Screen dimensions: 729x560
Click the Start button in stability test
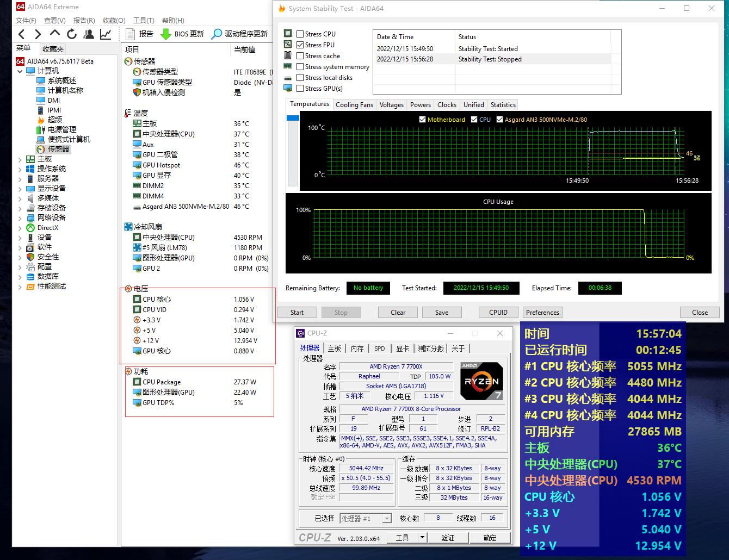297,313
